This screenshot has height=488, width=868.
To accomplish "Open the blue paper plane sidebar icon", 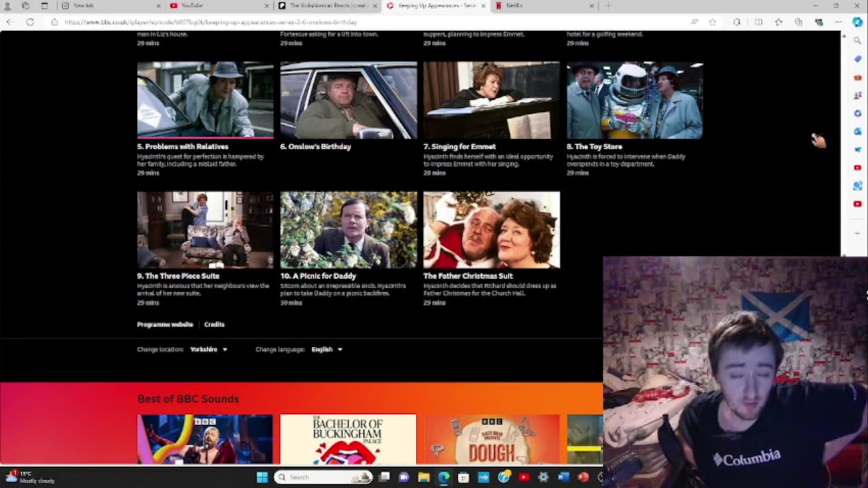I will 857,149.
